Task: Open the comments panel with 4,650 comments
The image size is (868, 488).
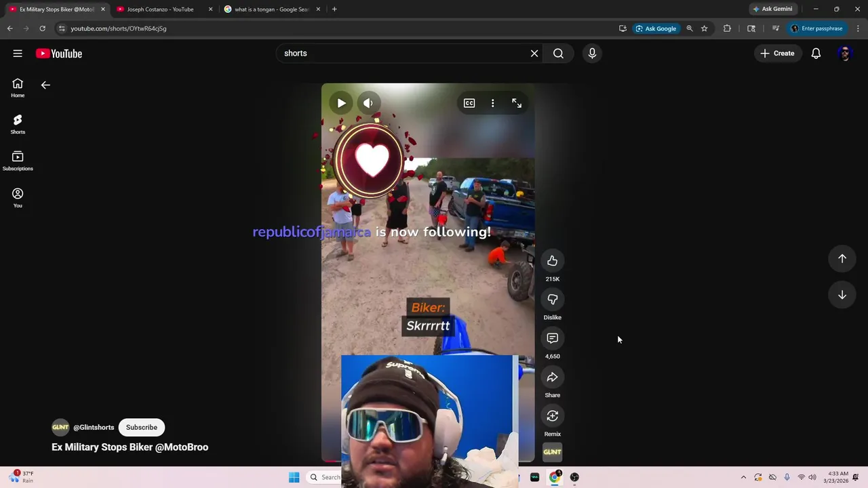Action: coord(553,338)
